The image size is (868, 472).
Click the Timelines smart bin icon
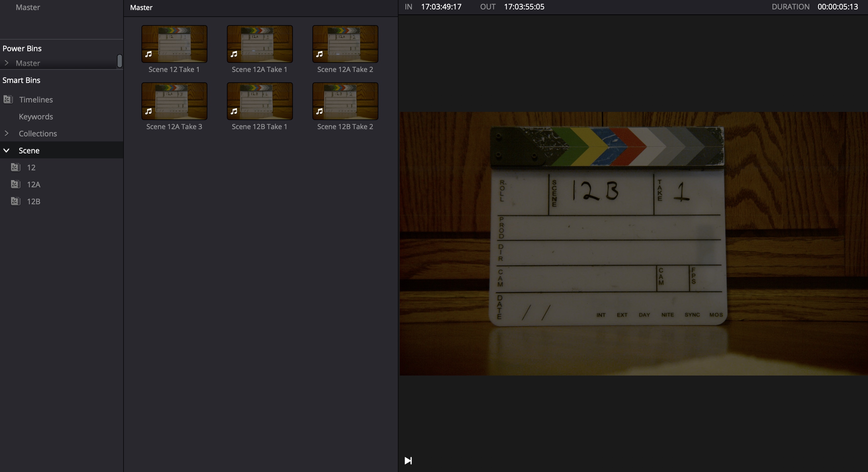(x=8, y=99)
